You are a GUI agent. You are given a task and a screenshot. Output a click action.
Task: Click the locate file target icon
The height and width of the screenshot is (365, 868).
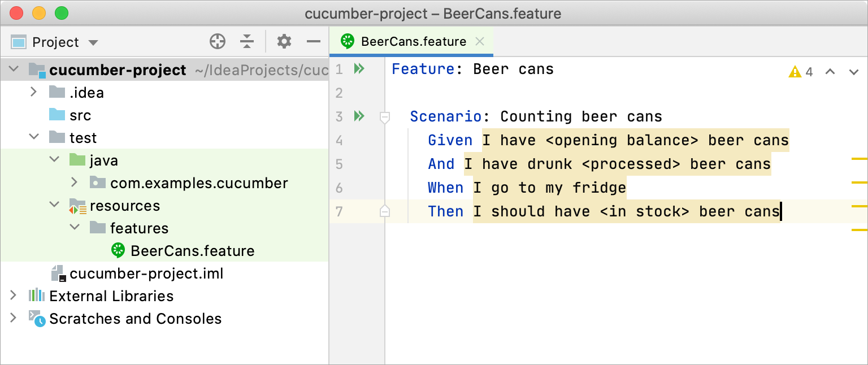pos(218,42)
